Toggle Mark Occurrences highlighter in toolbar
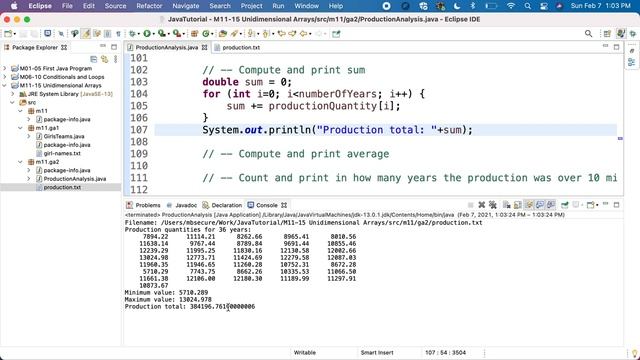Screen dimensions: 640x360 click(86, 34)
